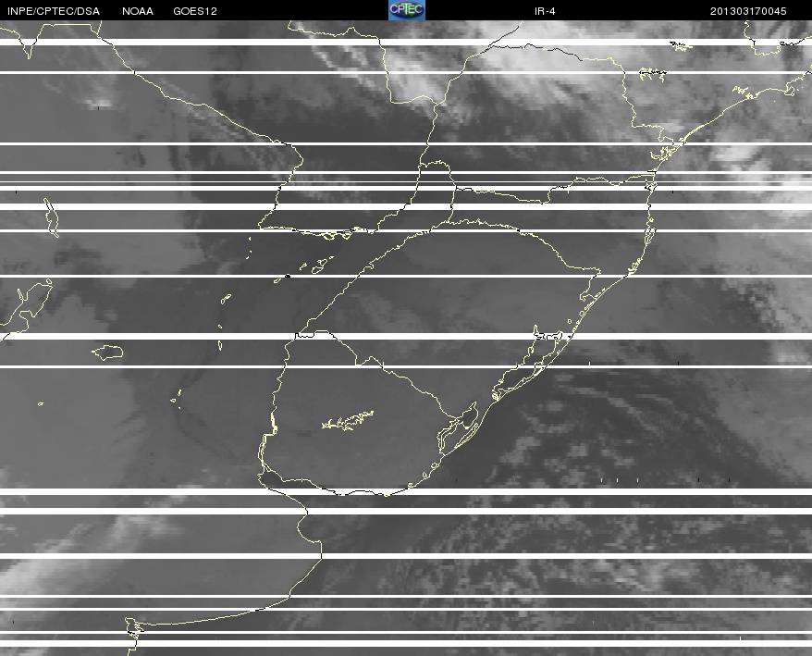
Task: Click the 201303170045 timestamp
Action: tap(748, 11)
